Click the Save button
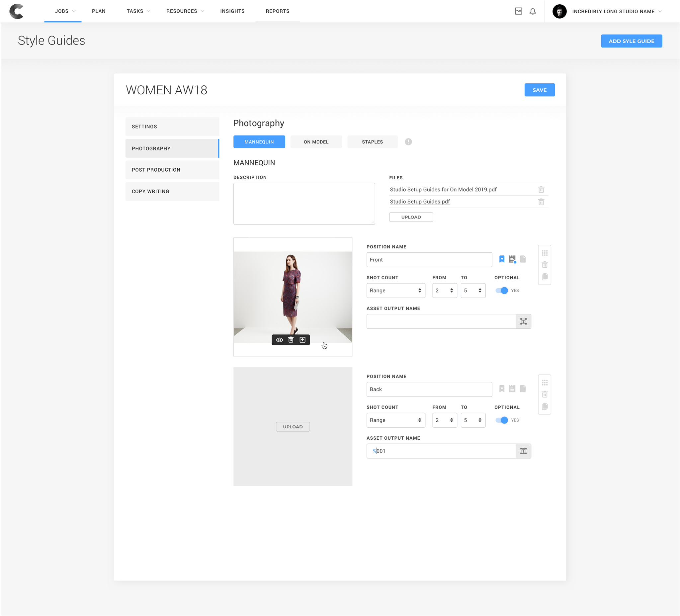This screenshot has height=616, width=680. [539, 90]
